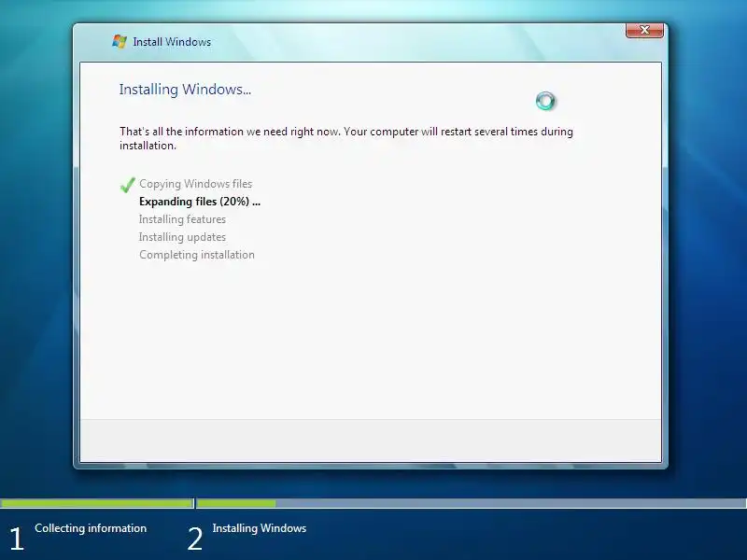Select the 'Copying Windows files' step text
The image size is (747, 560).
(196, 184)
